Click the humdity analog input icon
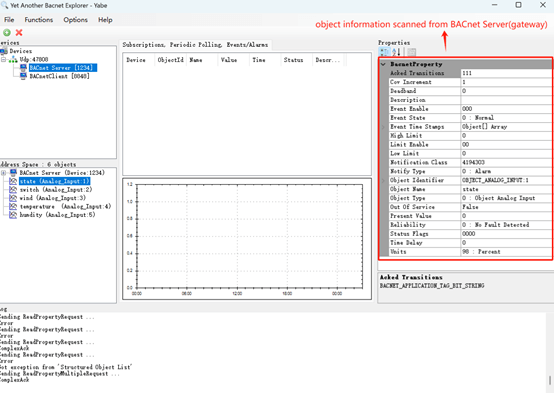Screen dimensions: 554x393 [13, 215]
